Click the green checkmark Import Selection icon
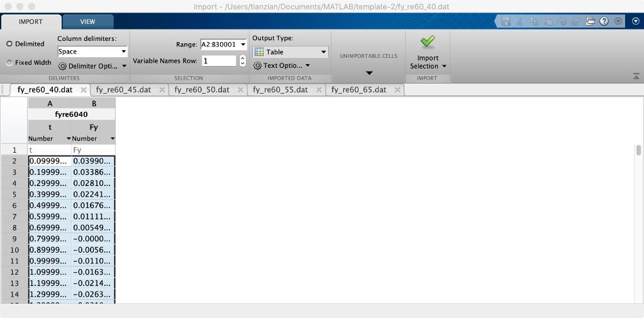 428,41
